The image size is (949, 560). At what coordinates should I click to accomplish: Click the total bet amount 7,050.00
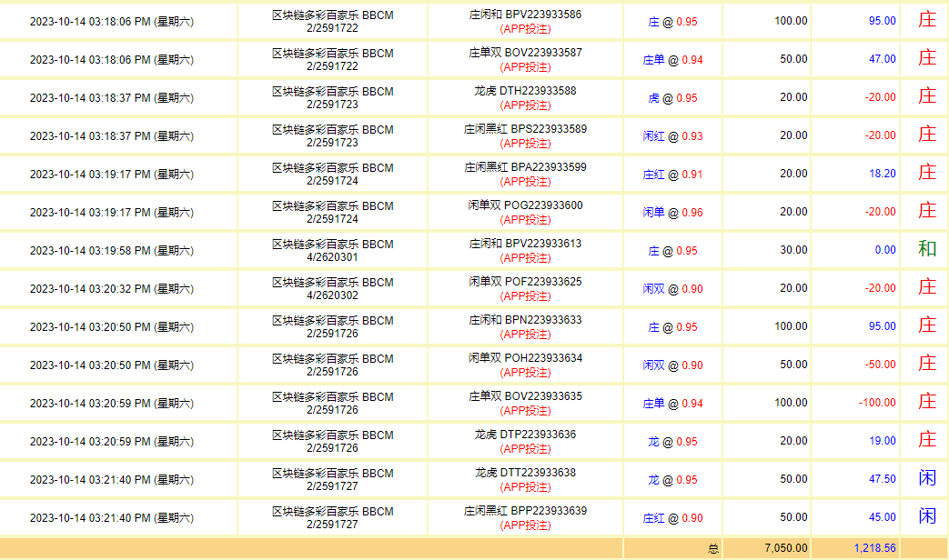click(x=783, y=549)
